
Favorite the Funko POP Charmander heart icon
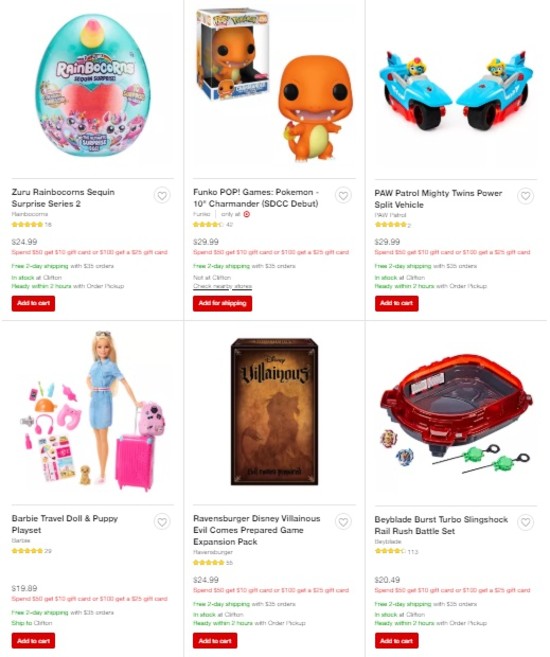[x=343, y=195]
